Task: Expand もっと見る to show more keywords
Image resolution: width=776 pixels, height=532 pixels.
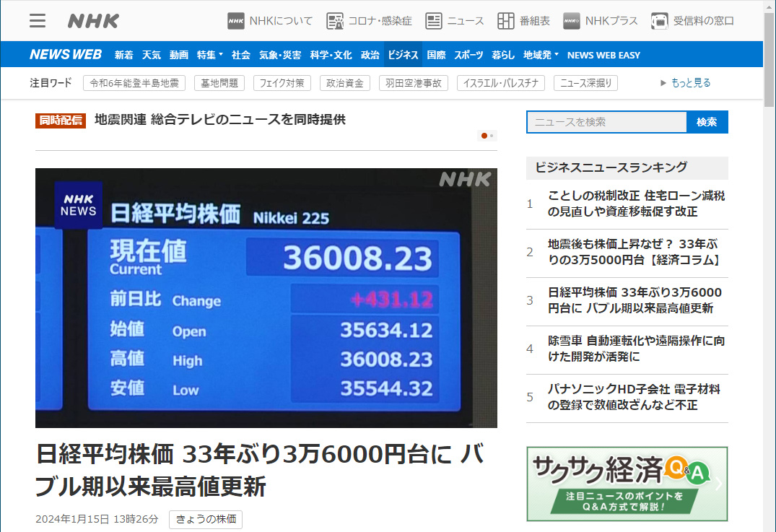Action: point(686,83)
